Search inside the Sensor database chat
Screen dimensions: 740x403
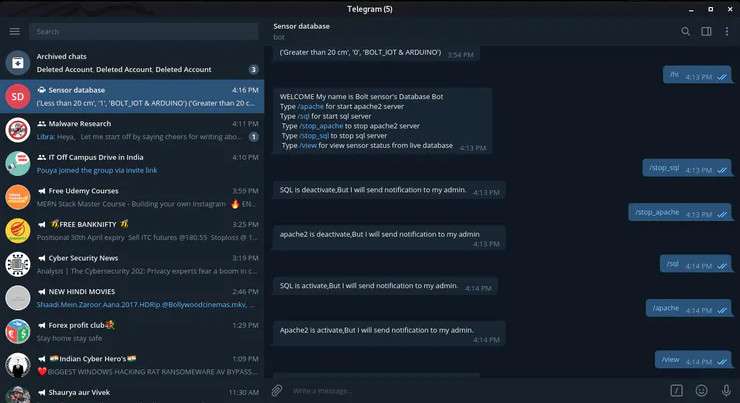[685, 31]
